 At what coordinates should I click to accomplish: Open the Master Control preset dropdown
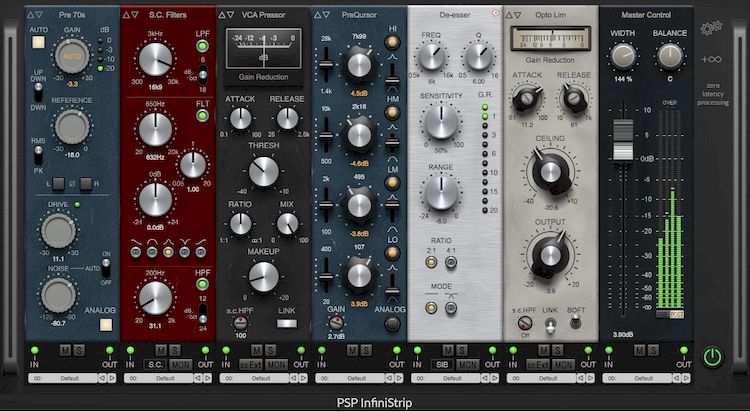click(x=637, y=378)
